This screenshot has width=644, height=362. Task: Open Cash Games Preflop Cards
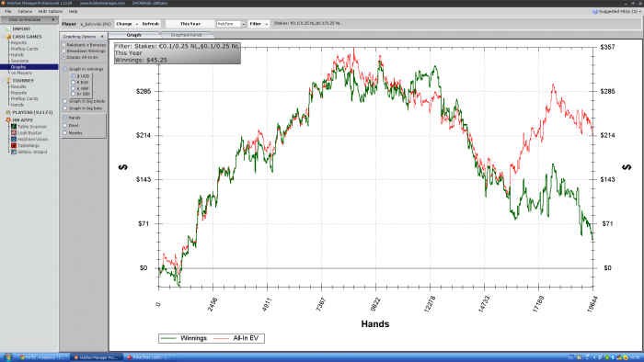coord(24,49)
